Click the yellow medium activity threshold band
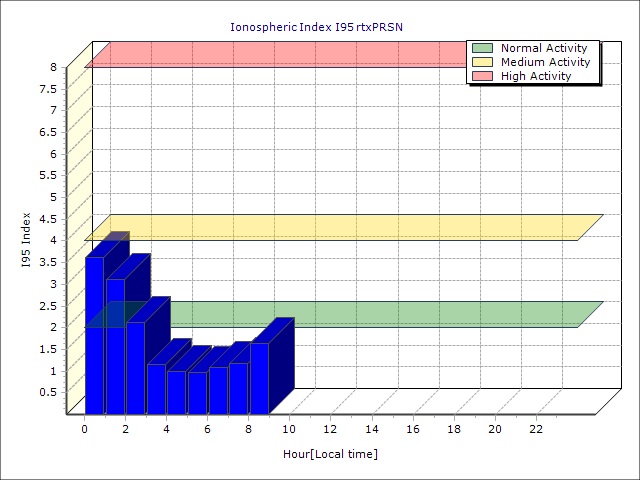This screenshot has width=640, height=480. tap(340, 227)
